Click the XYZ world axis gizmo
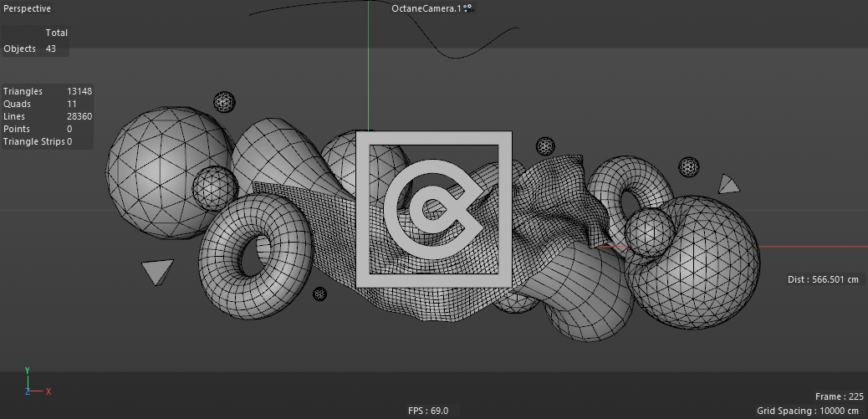Image resolution: width=868 pixels, height=419 pixels. [37, 381]
